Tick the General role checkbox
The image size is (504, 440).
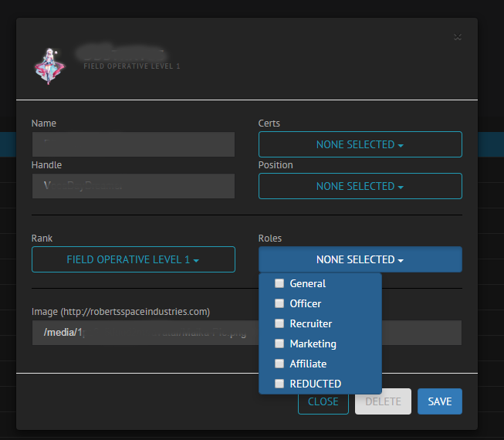click(x=279, y=283)
